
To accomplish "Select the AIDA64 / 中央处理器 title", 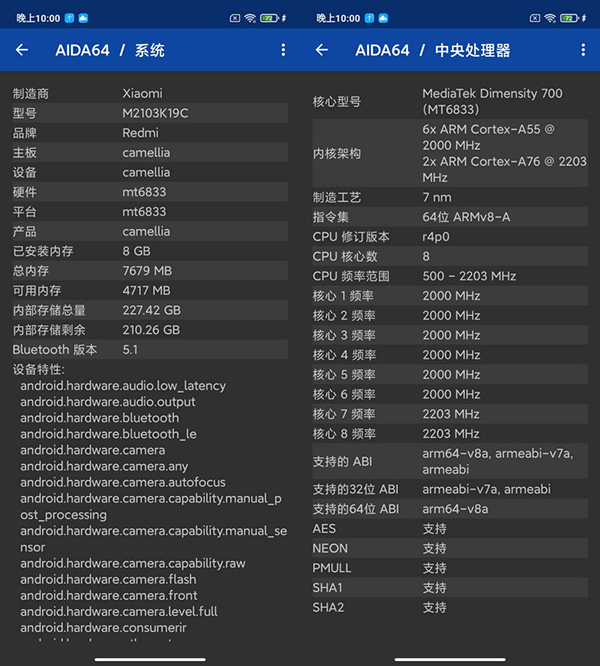I will [x=432, y=50].
